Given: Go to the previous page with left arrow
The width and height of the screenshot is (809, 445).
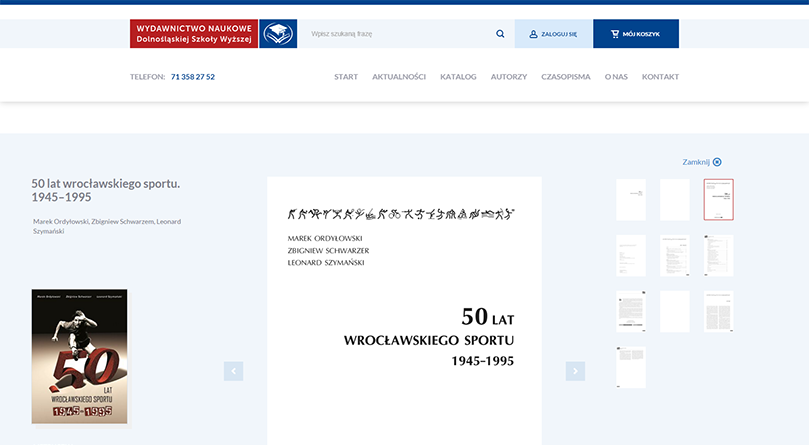Looking at the screenshot, I should click(233, 371).
